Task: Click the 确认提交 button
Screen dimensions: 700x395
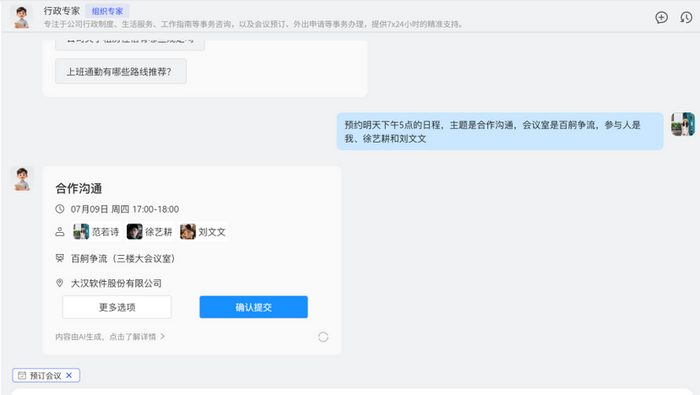Action: click(x=254, y=307)
